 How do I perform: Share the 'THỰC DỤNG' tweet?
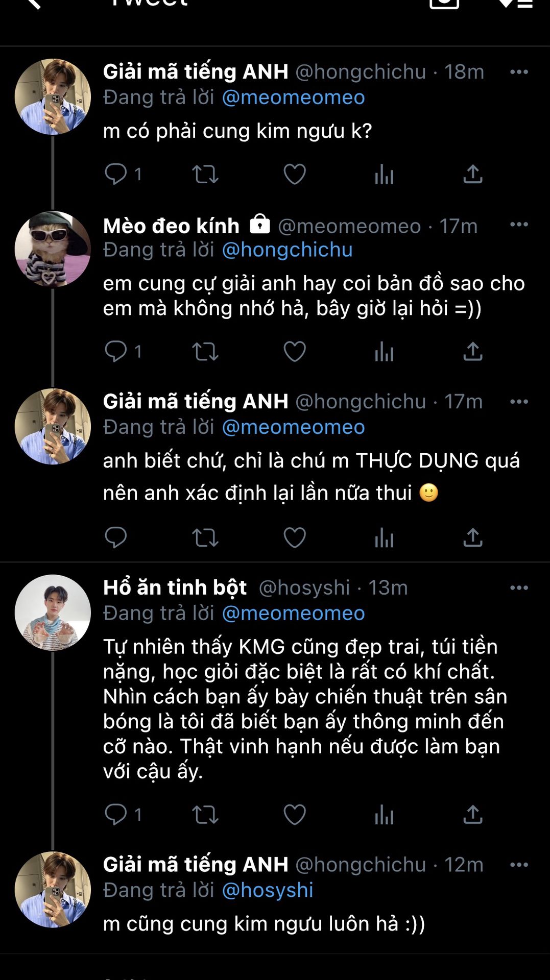coord(473,537)
